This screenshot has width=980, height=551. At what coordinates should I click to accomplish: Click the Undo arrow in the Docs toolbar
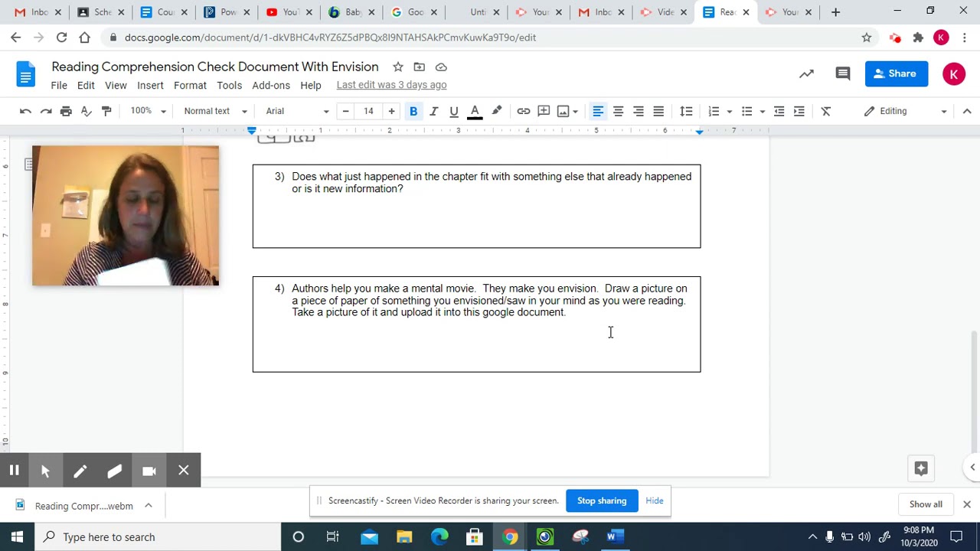click(x=25, y=111)
